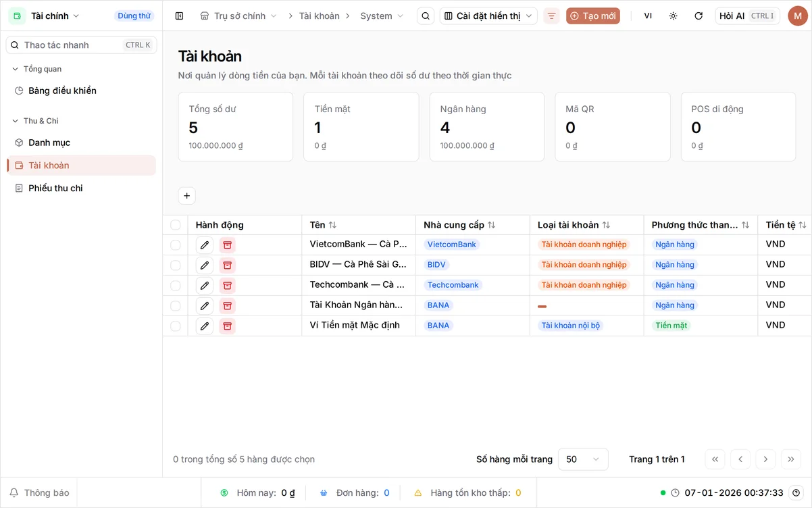The image size is (812, 508).
Task: Click the green Tiền mặt payment tag
Action: [x=671, y=326]
